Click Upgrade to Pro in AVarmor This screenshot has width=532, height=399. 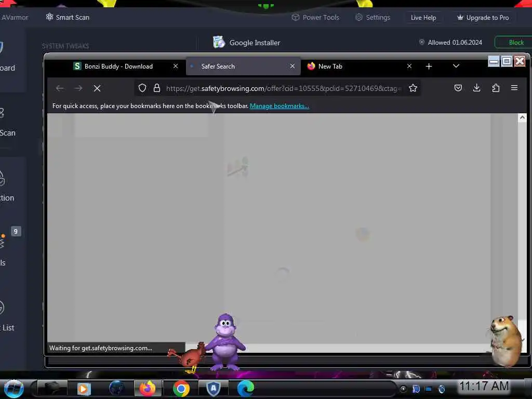(483, 18)
